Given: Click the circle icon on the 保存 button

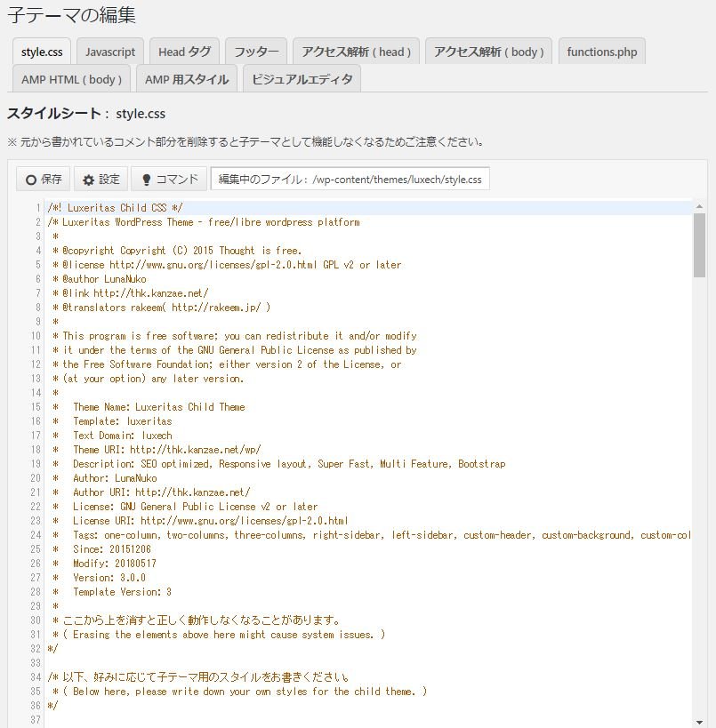Looking at the screenshot, I should pyautogui.click(x=30, y=180).
